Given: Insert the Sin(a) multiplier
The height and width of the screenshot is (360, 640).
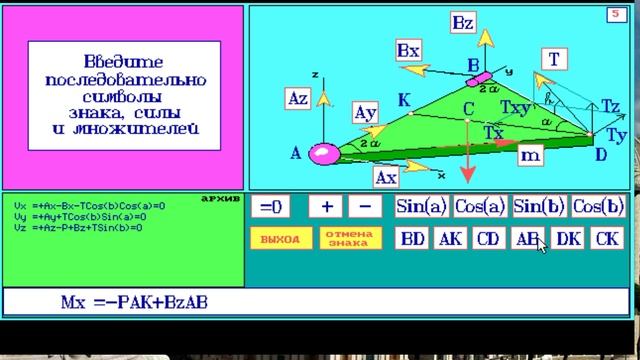Looking at the screenshot, I should (x=422, y=206).
